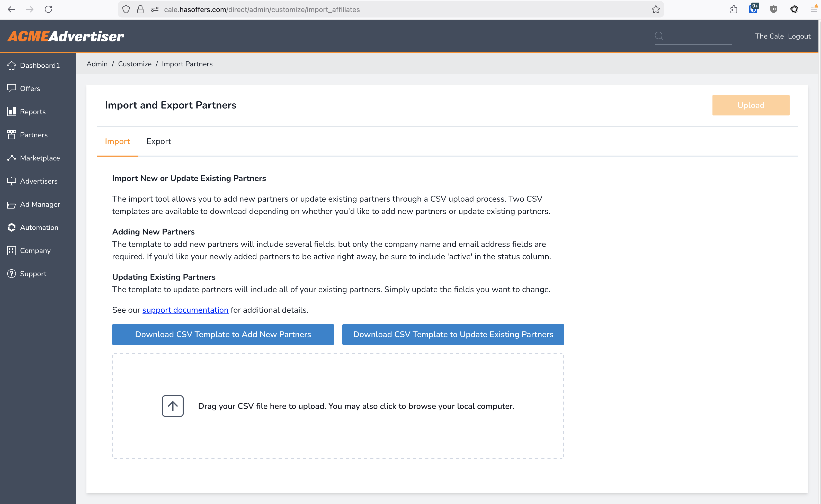The height and width of the screenshot is (504, 821).
Task: Click 'Import and Export Partners' heading
Action: tap(171, 105)
